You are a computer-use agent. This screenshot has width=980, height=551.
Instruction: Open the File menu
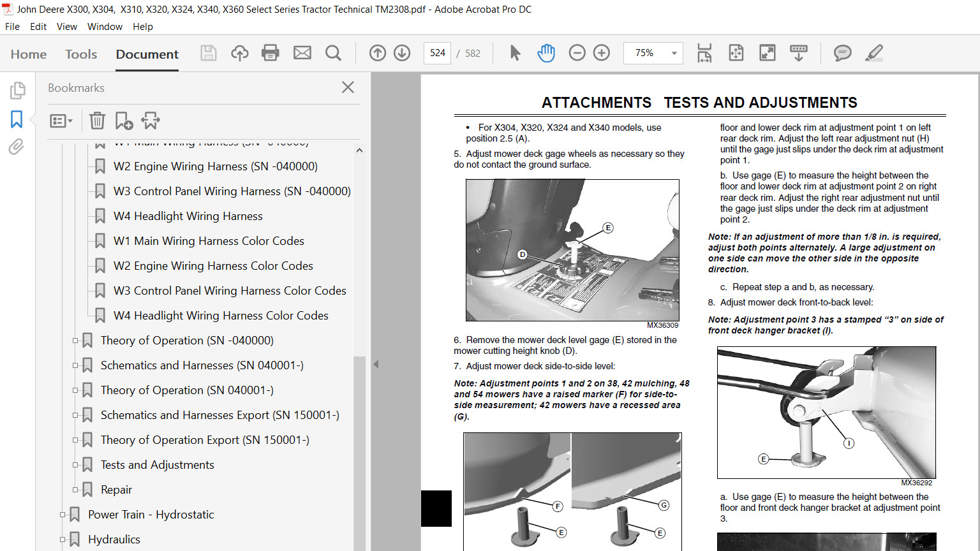[12, 27]
